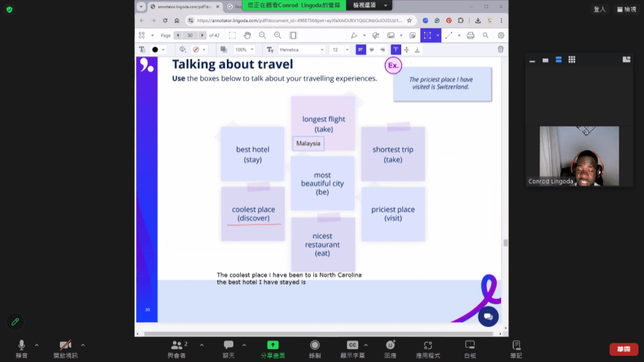The height and width of the screenshot is (362, 644).
Task: Delete selected annotation with trash icon
Action: tap(500, 50)
